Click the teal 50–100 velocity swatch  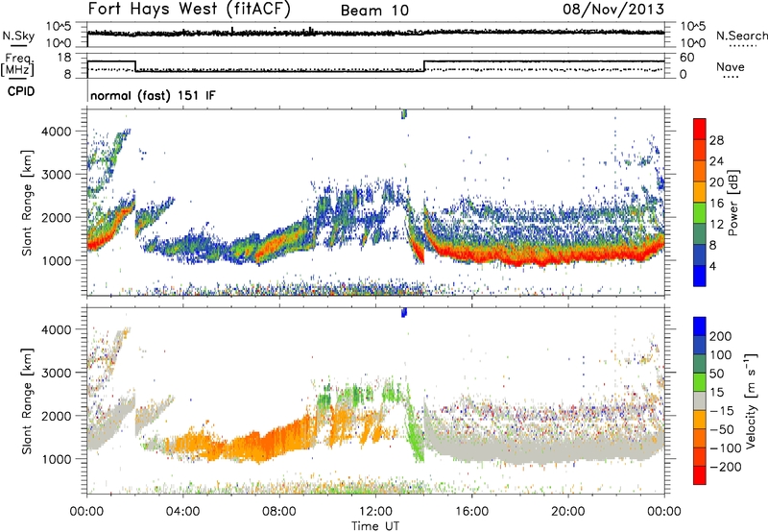[x=700, y=364]
